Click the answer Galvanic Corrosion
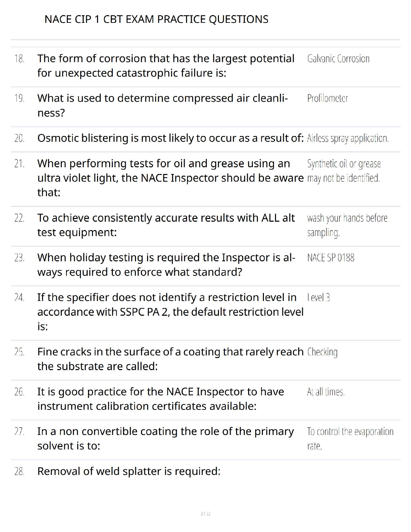Image resolution: width=411 pixels, height=532 pixels. tap(338, 59)
